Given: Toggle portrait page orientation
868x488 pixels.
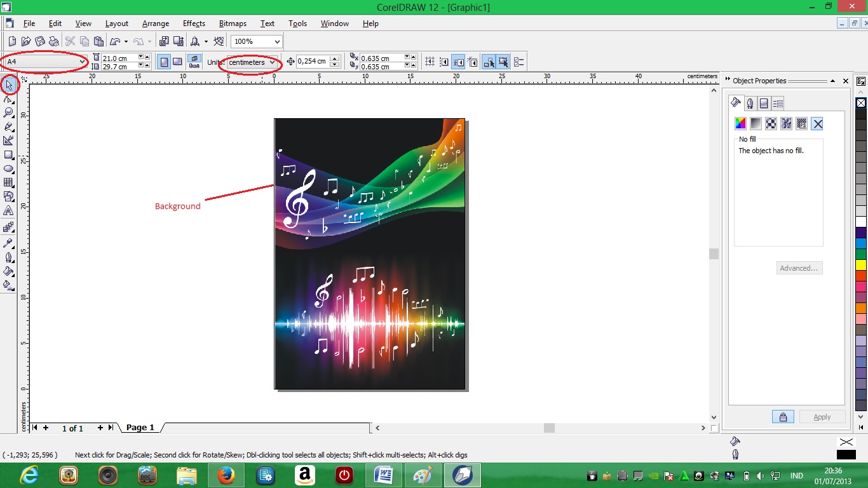Looking at the screenshot, I should coord(164,62).
